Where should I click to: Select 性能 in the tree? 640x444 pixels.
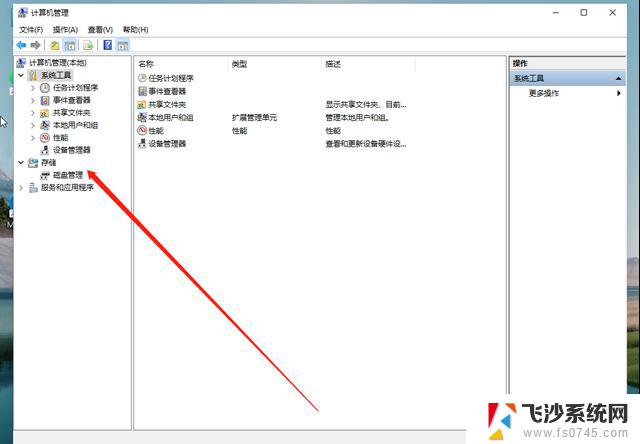pyautogui.click(x=60, y=138)
